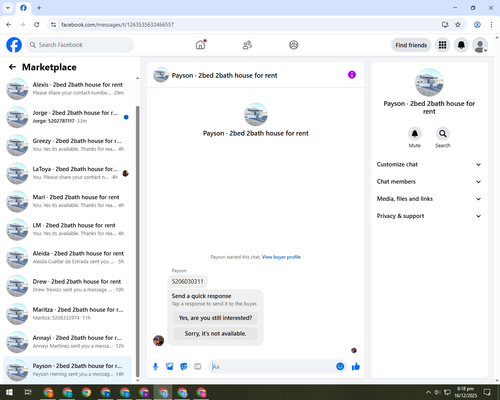
Task: Open the Drew 2bed 2bath conversation
Action: point(67,285)
